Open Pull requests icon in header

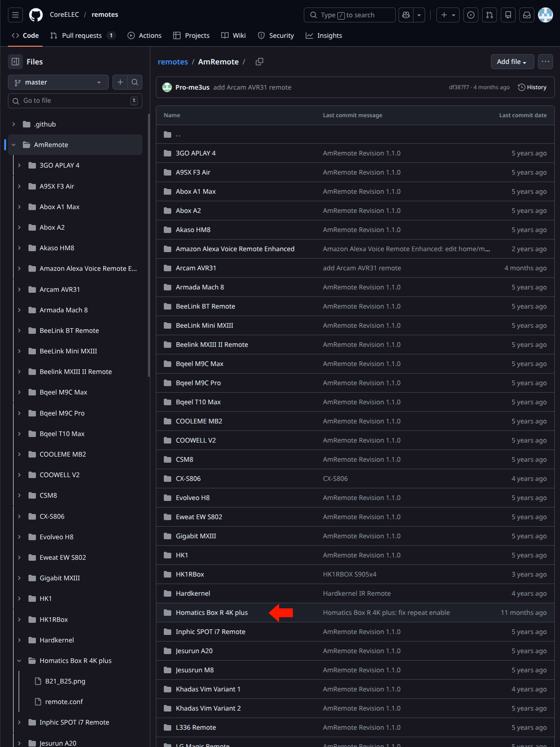pyautogui.click(x=490, y=15)
